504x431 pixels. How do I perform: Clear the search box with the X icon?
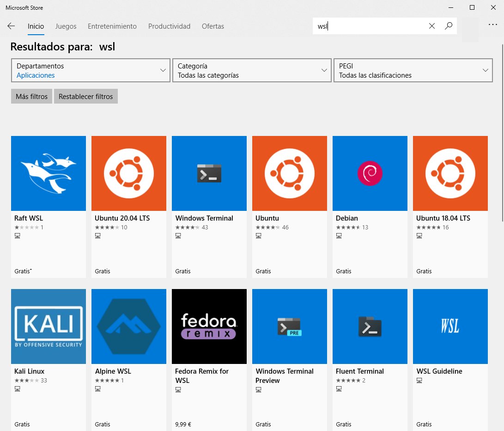(x=431, y=26)
